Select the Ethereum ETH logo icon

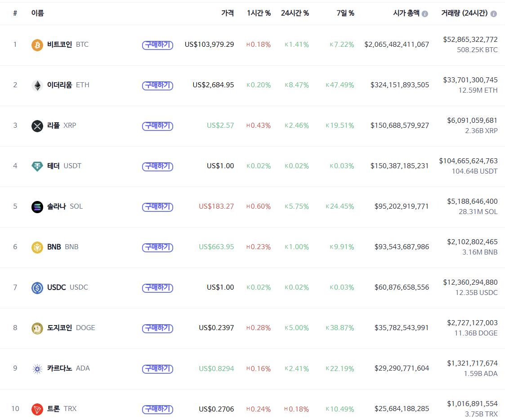point(37,85)
